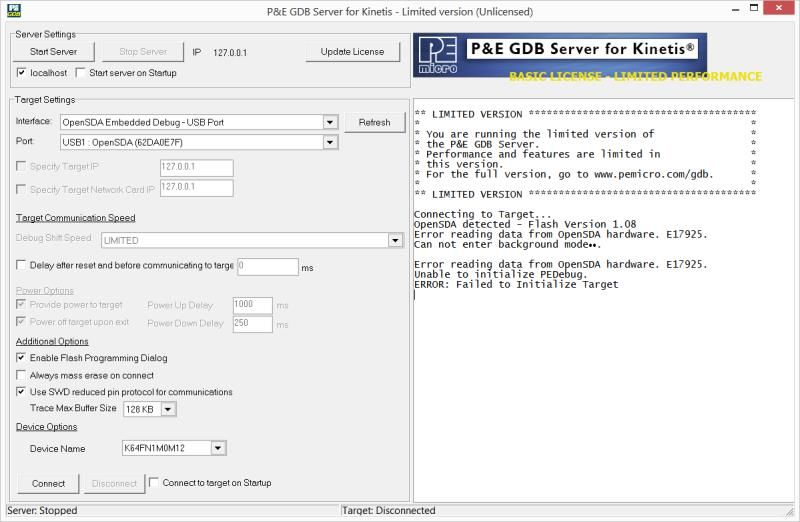Click the Stop Server button
This screenshot has height=522, width=800.
point(143,52)
